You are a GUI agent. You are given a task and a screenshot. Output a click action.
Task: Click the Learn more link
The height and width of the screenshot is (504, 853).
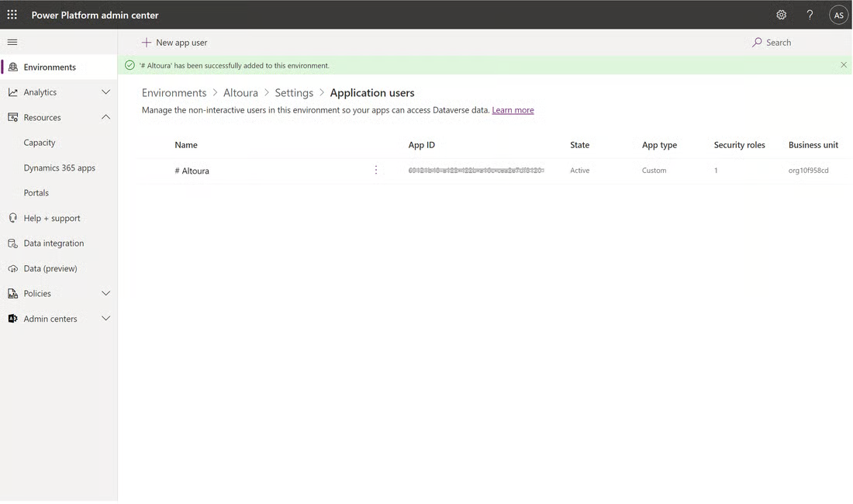[513, 110]
